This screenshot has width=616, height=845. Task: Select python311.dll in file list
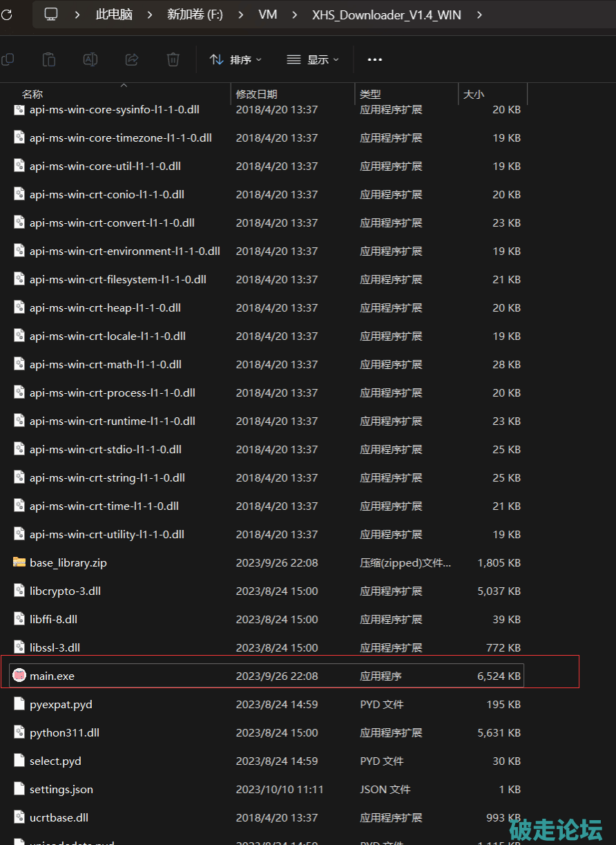coord(65,732)
